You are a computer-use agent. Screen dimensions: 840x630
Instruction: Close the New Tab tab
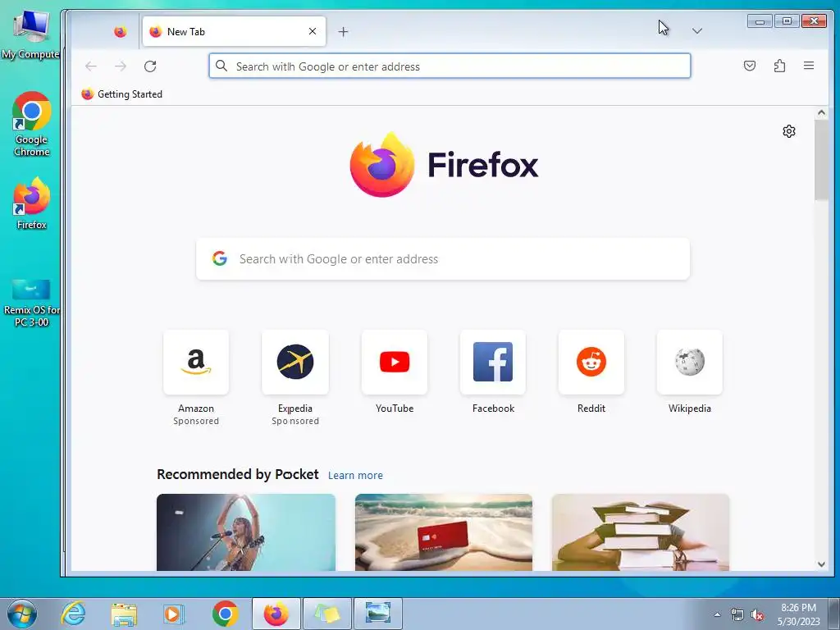[313, 32]
